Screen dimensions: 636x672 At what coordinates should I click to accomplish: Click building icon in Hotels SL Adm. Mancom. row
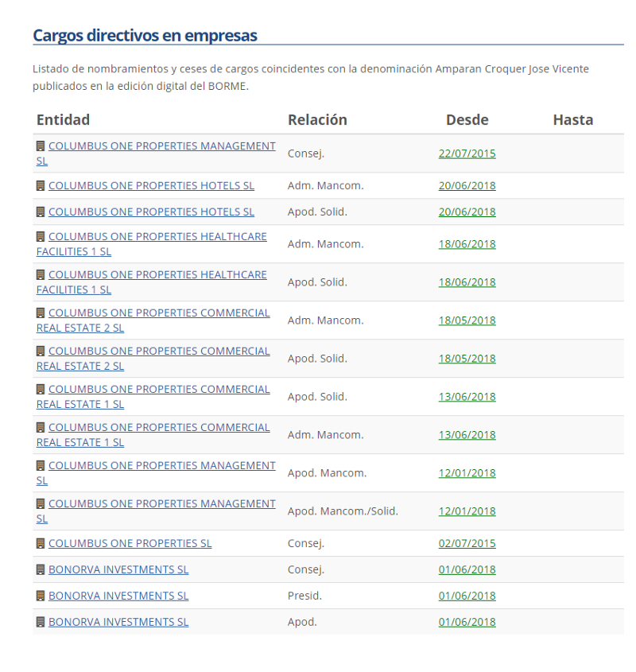(x=41, y=185)
